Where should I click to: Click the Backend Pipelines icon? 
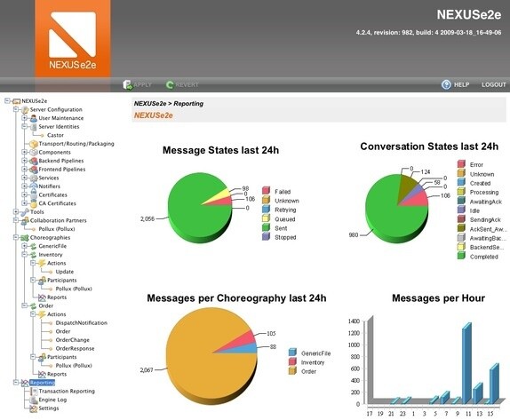(34, 161)
